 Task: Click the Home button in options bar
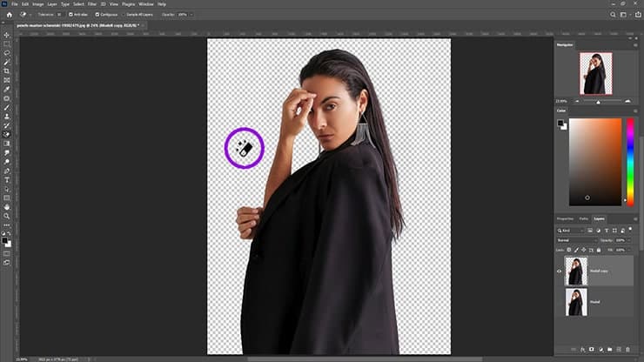10,15
